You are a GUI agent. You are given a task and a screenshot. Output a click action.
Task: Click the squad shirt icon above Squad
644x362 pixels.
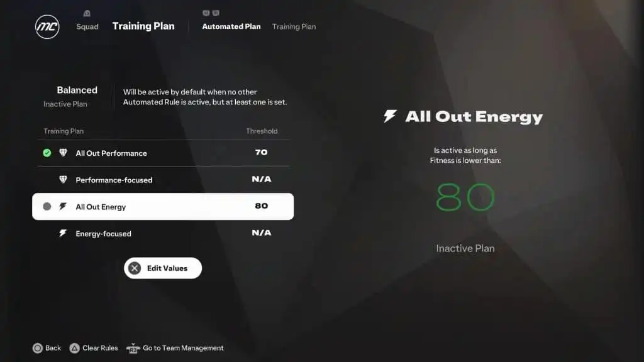87,14
